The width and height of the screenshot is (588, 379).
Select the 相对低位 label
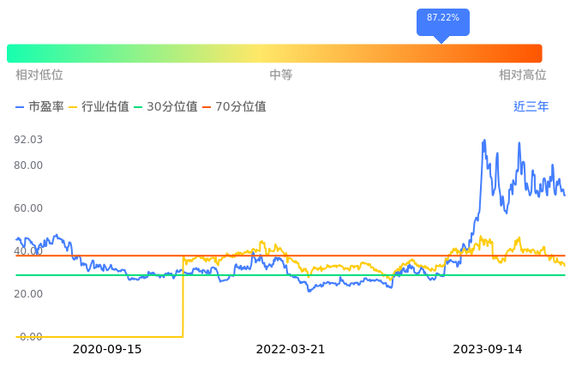(39, 75)
